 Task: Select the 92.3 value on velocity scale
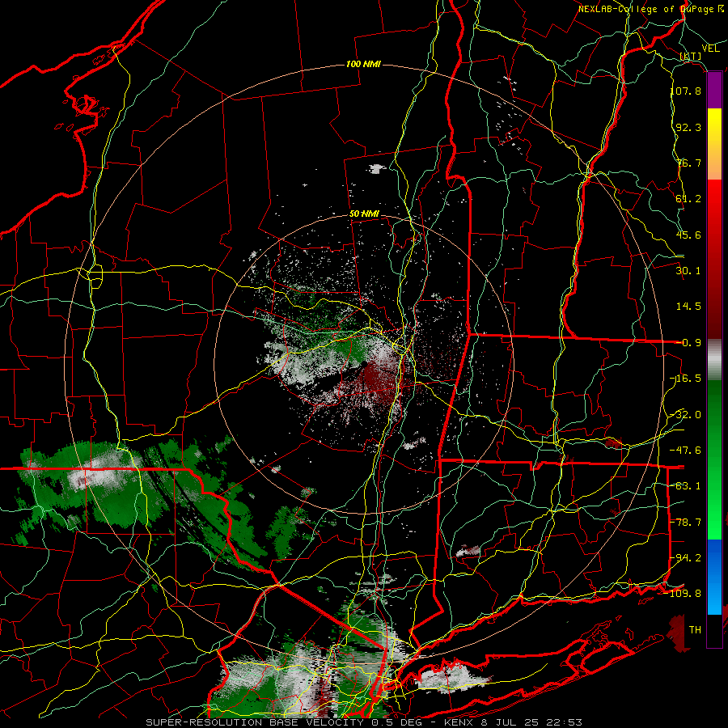(688, 127)
